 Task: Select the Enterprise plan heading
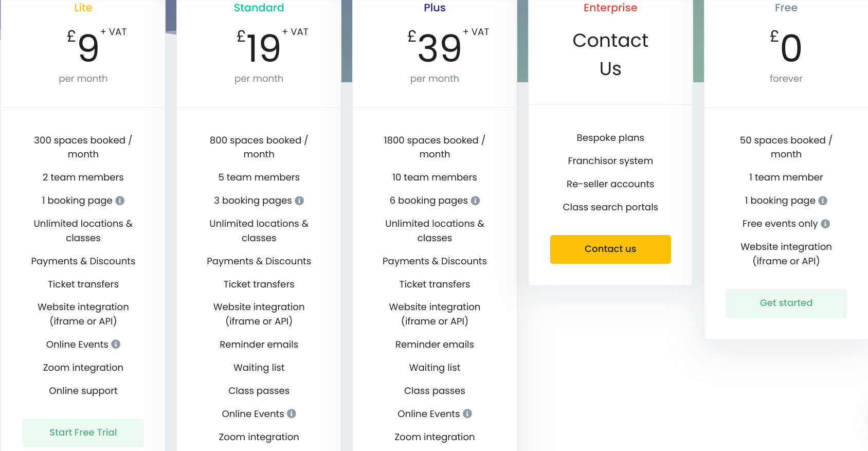(610, 8)
